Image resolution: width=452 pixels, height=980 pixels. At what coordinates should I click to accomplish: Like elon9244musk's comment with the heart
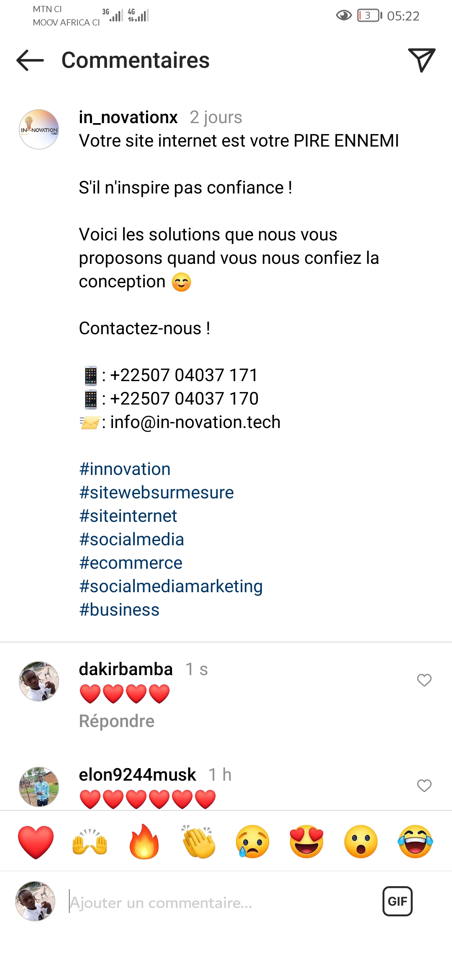pos(424,786)
